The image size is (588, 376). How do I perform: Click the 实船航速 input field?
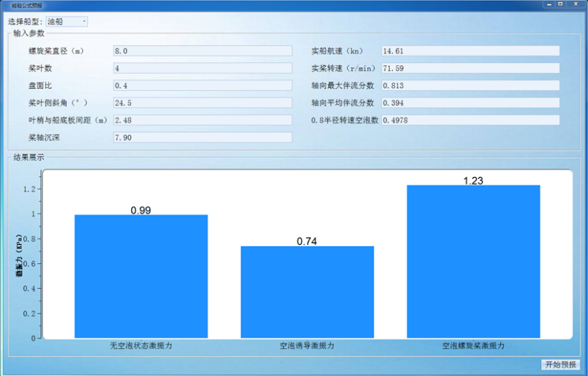tap(469, 51)
